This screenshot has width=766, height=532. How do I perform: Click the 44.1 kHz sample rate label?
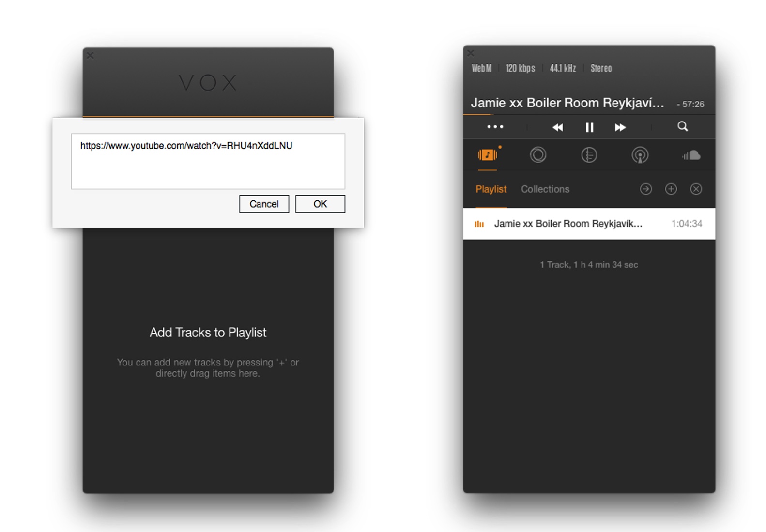coord(563,68)
